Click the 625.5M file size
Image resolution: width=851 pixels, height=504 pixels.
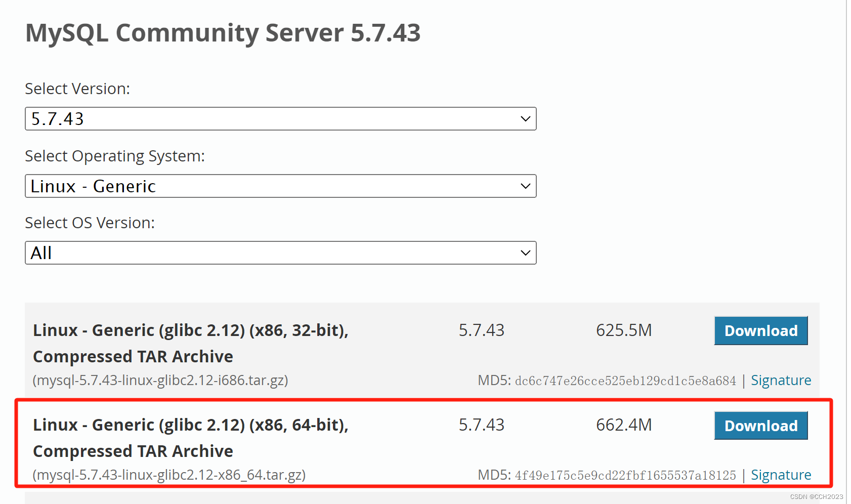point(623,330)
